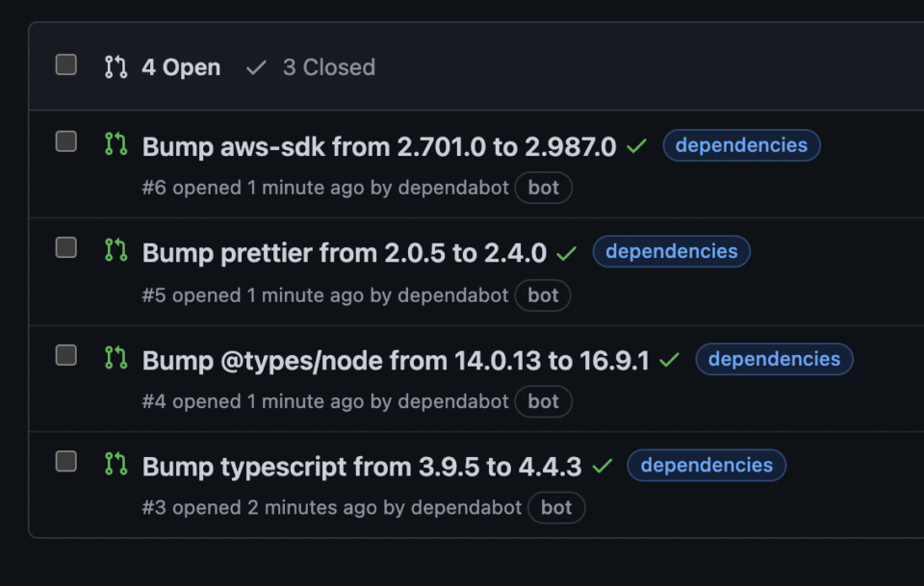Select the checkbox for the prettier PR

[65, 247]
